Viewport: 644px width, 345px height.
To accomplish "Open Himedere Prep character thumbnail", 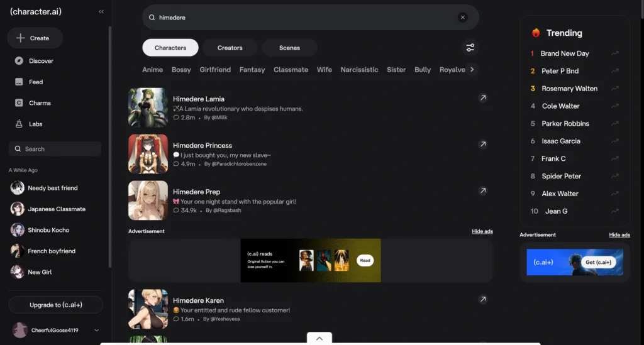I will point(148,200).
